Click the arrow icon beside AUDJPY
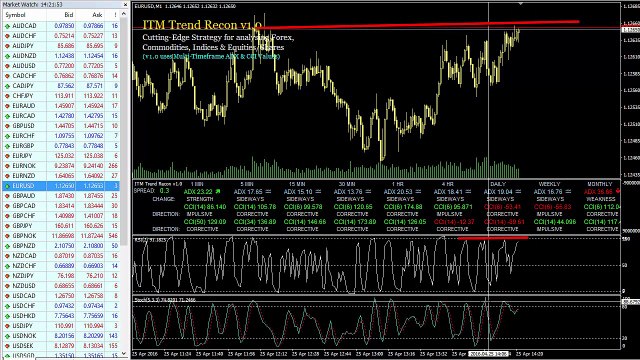Image resolution: width=640 pixels, height=360 pixels. tap(7, 46)
